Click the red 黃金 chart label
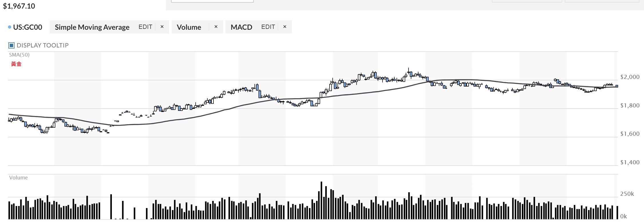The width and height of the screenshot is (644, 222). point(16,64)
